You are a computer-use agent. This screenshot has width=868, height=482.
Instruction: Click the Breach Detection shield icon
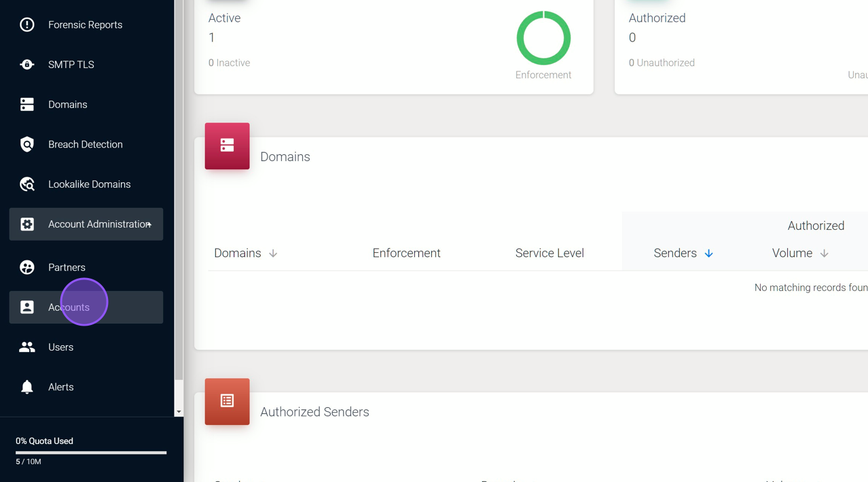click(x=26, y=144)
